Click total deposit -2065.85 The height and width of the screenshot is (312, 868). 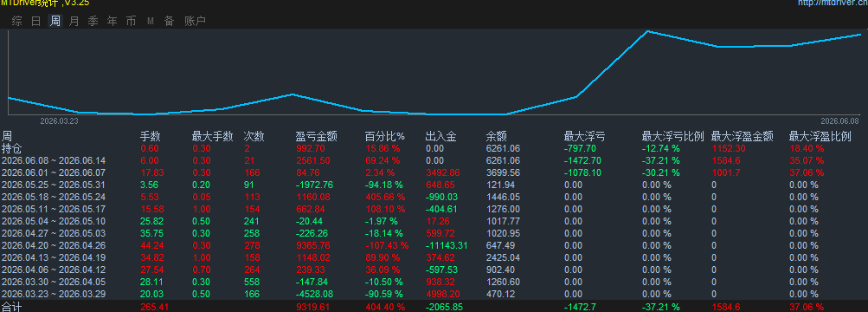[x=445, y=307]
